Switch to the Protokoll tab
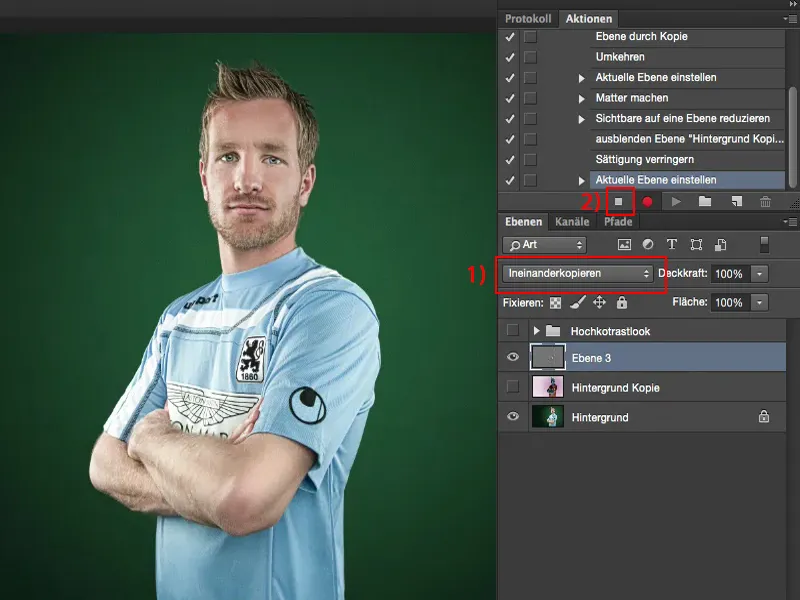Viewport: 800px width, 600px height. (528, 19)
